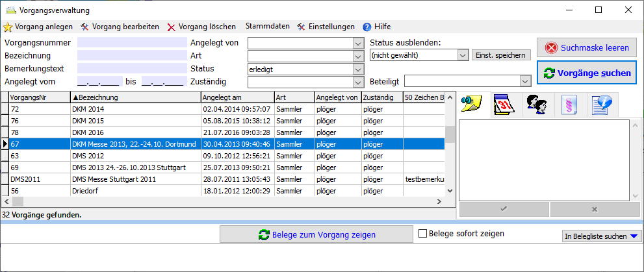
Task: Sort by Angelegt von column header
Action: [338, 97]
